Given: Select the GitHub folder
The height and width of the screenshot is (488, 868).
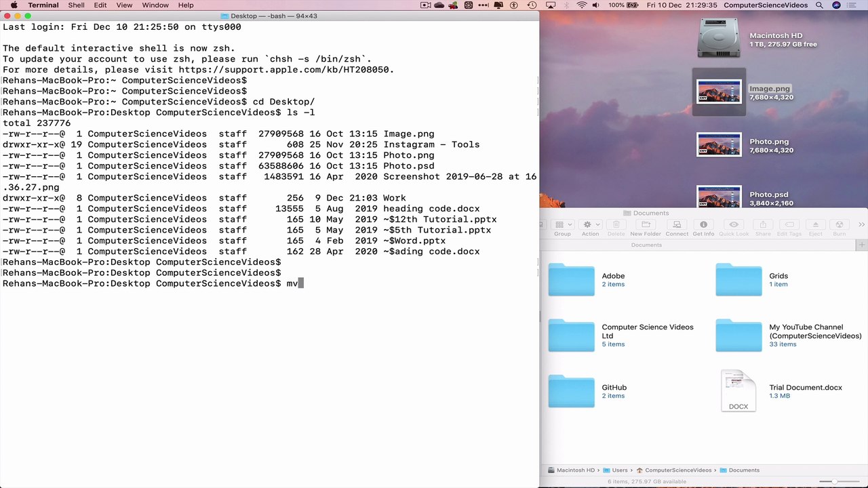Looking at the screenshot, I should tap(571, 391).
